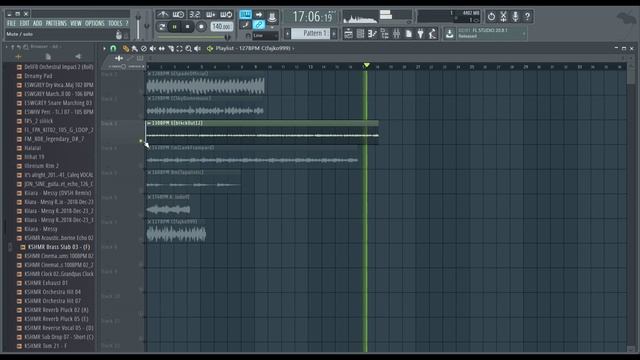Arm recording with the record button
Viewport: 640px width, 360px height.
[x=201, y=27]
